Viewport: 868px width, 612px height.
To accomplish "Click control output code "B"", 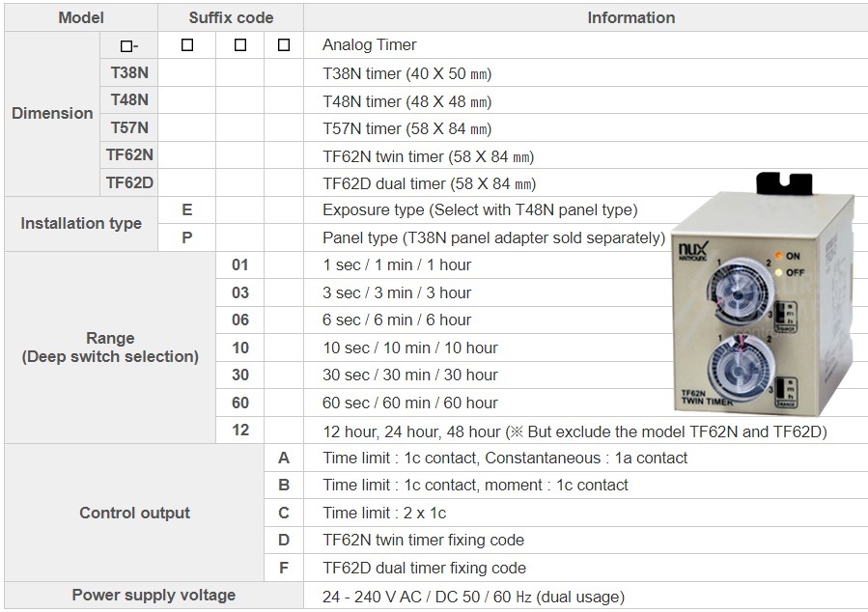I will tap(284, 486).
